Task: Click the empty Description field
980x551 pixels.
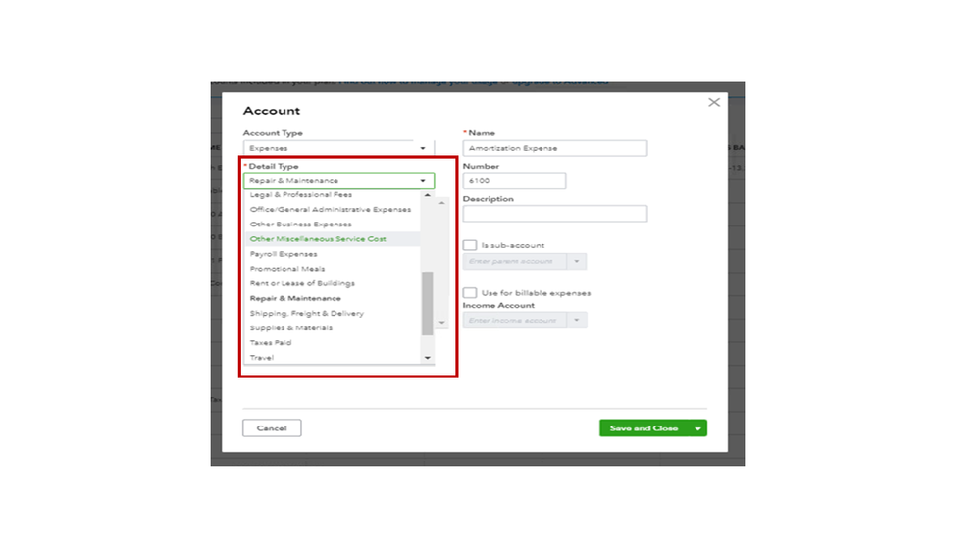Action: [555, 214]
